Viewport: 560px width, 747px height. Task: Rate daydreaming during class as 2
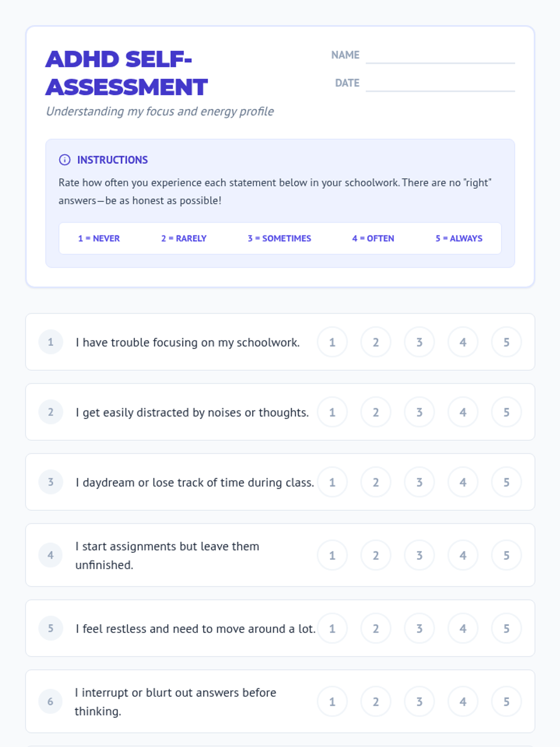pyautogui.click(x=376, y=482)
